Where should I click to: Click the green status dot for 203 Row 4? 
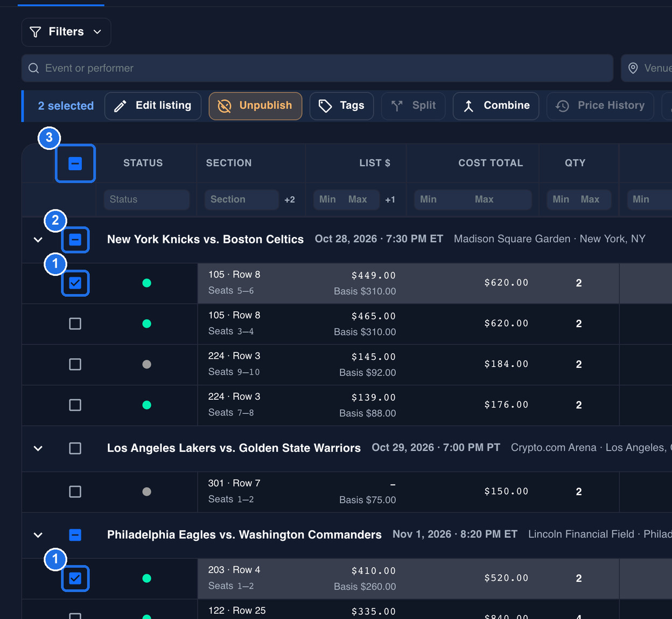coord(146,578)
